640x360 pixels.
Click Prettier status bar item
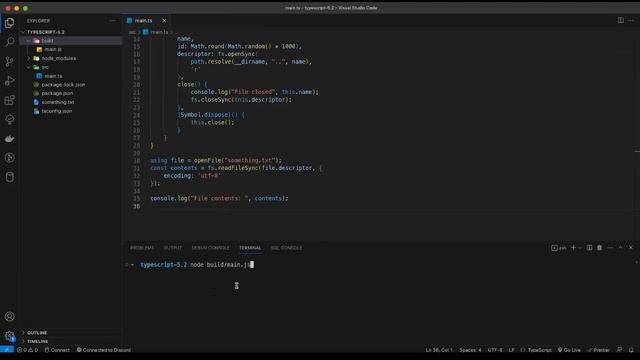click(x=598, y=350)
